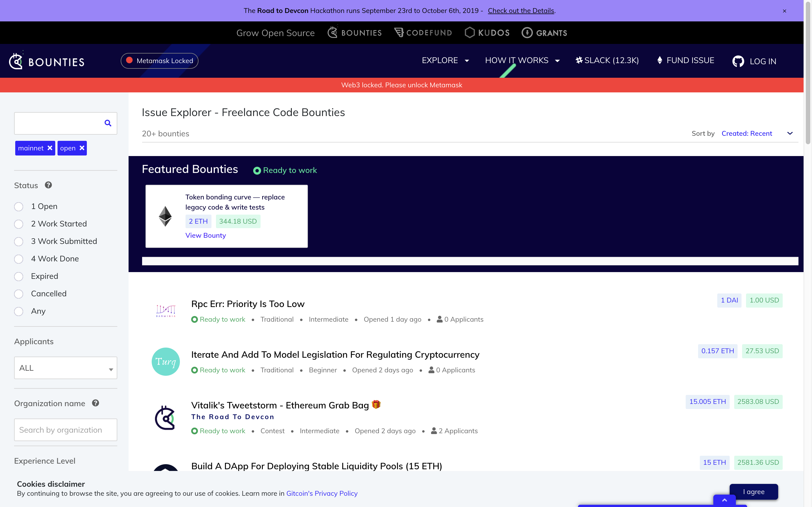Select the Expired status radio
The height and width of the screenshot is (507, 812).
tap(19, 276)
